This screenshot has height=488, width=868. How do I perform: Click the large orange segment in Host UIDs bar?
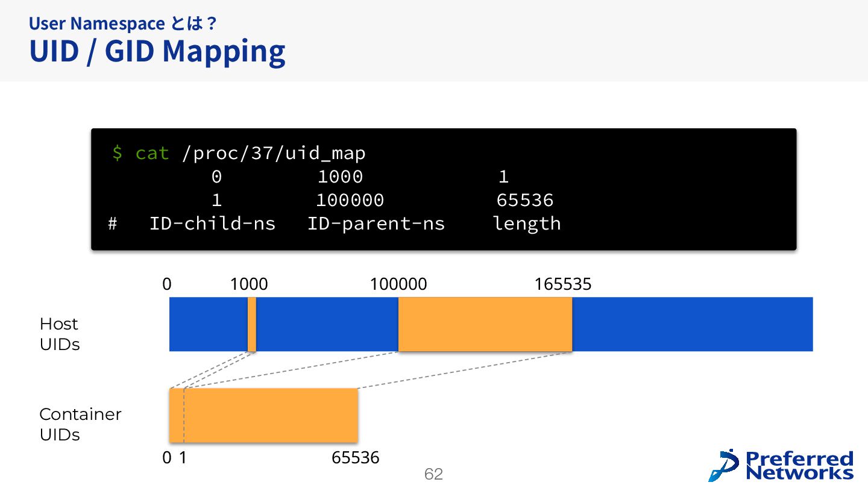pos(485,324)
